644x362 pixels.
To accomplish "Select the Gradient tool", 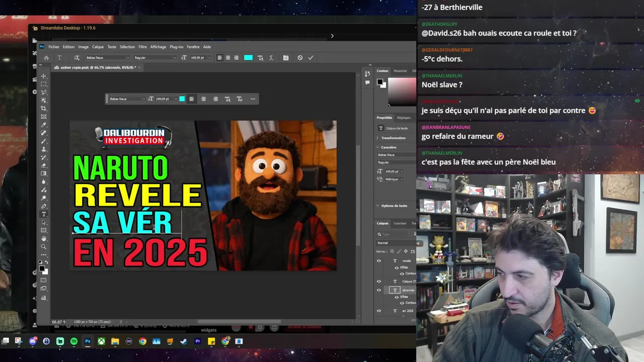I will [44, 173].
